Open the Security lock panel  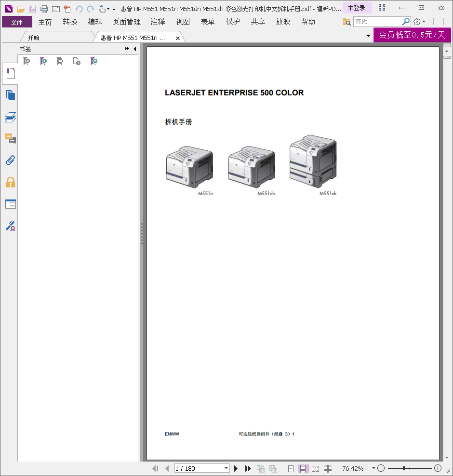(x=11, y=182)
